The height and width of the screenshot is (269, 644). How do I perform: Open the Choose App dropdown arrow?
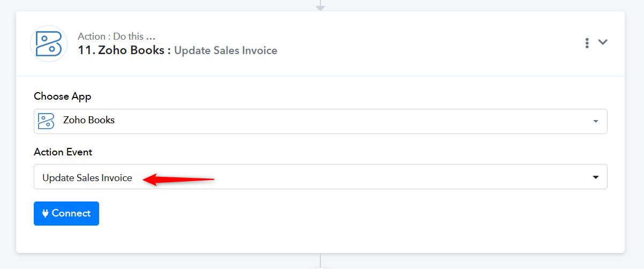point(596,122)
